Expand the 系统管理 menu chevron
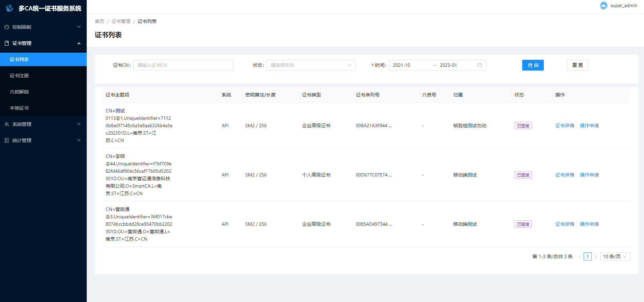This screenshot has height=302, width=644. click(x=79, y=124)
